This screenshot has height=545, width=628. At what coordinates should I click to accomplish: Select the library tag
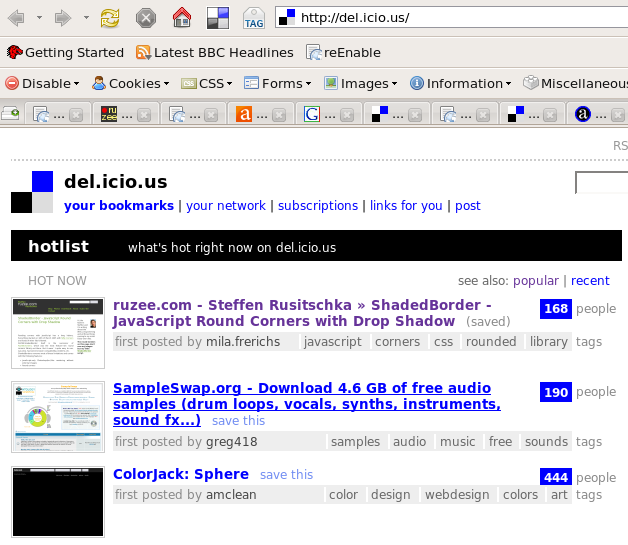(x=549, y=342)
